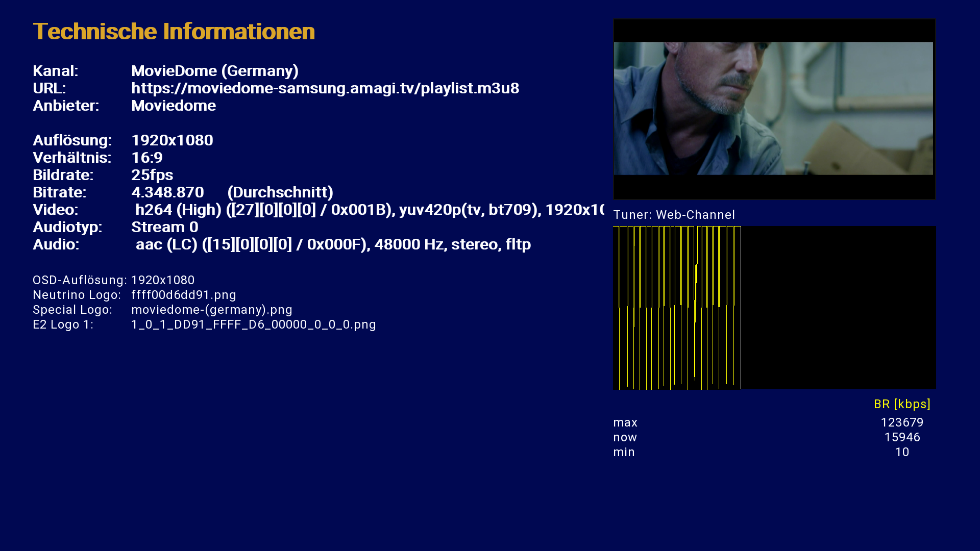
Task: Click the OSD-Auflösung 1920x1080 value
Action: (163, 280)
